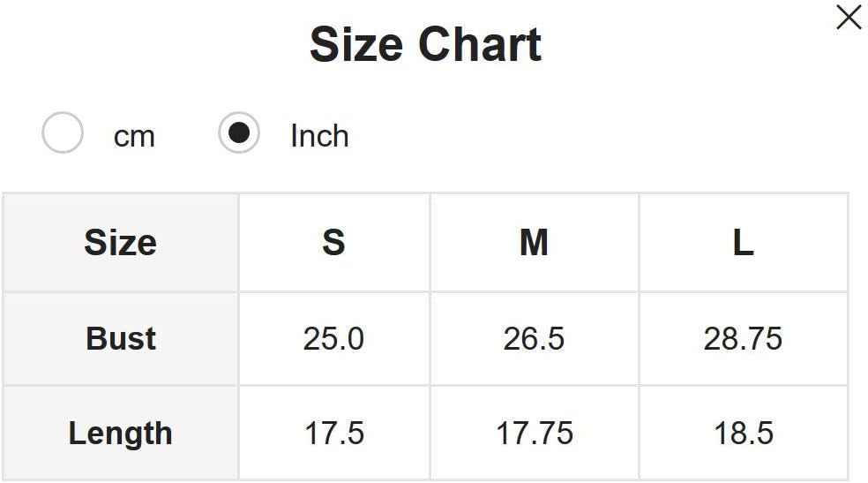Click the 18.5 length value for L

tap(743, 434)
